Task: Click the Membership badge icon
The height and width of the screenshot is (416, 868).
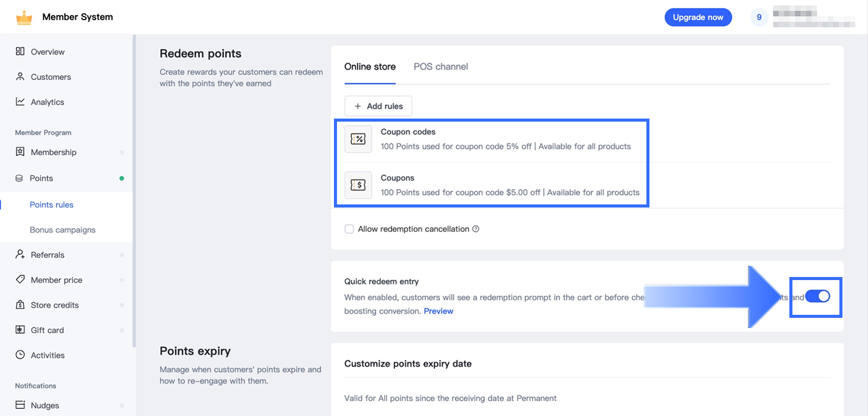Action: tap(20, 152)
